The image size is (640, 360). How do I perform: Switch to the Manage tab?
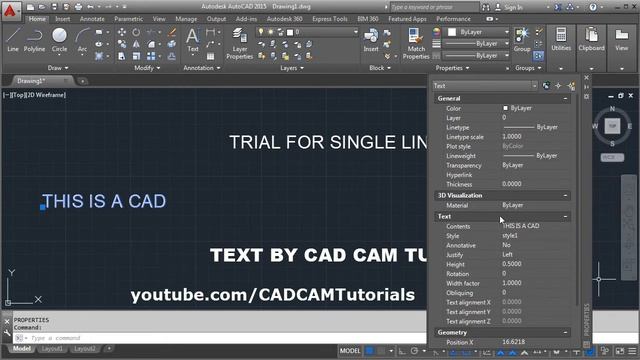tap(186, 19)
